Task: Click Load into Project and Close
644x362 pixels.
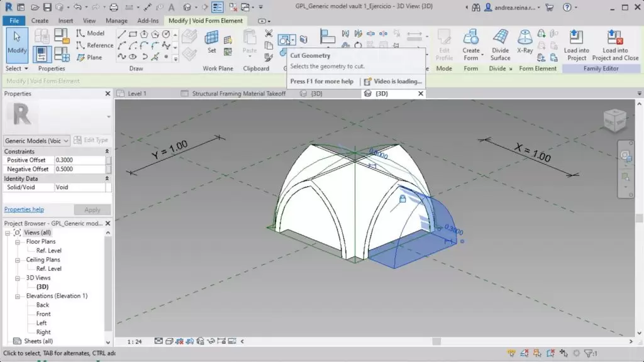Action: [x=615, y=44]
